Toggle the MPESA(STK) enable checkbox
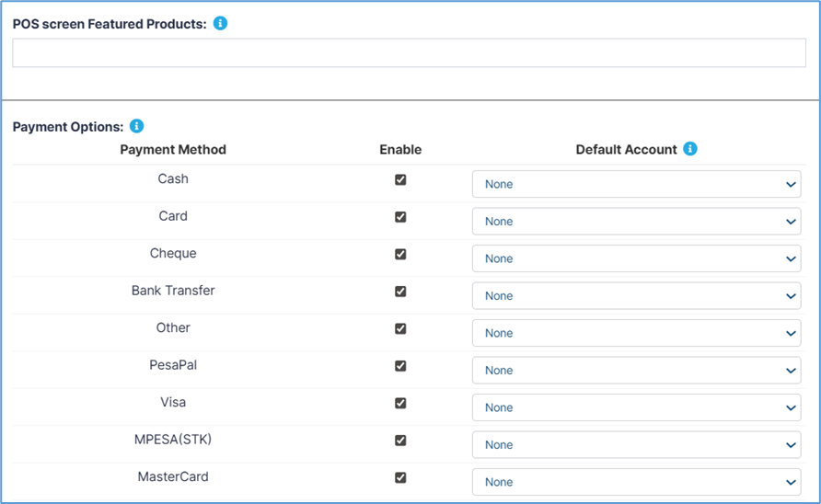 [x=400, y=441]
